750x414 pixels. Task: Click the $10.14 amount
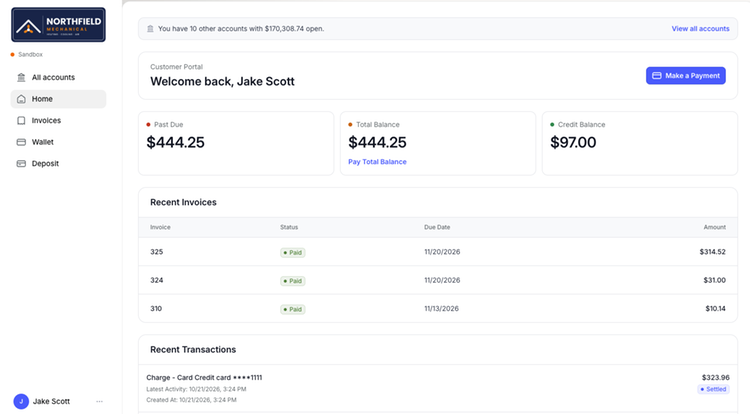click(x=715, y=309)
